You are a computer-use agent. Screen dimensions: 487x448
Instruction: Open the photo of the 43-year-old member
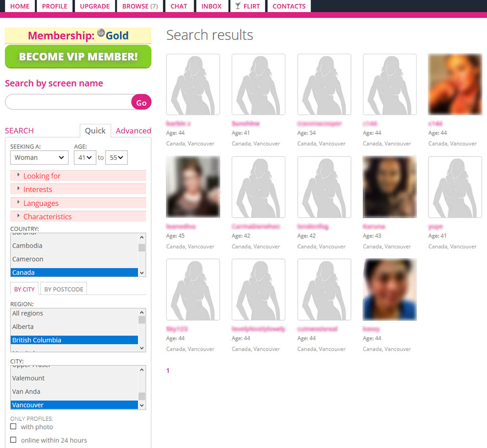(390, 187)
